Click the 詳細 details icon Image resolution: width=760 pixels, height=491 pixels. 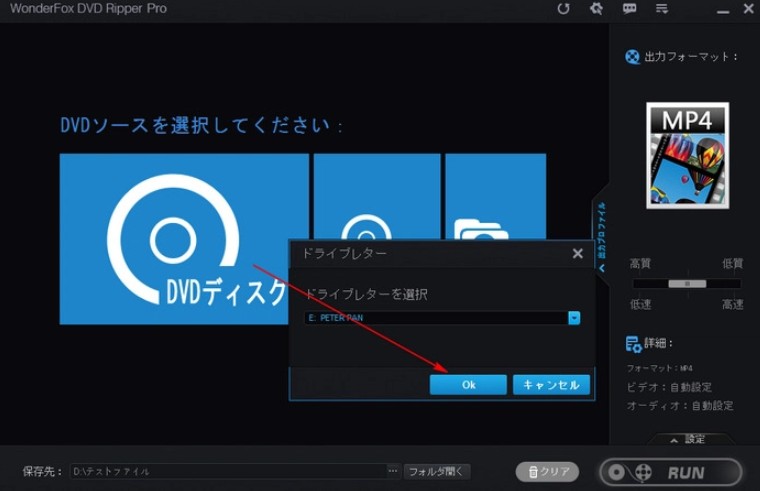pos(633,344)
